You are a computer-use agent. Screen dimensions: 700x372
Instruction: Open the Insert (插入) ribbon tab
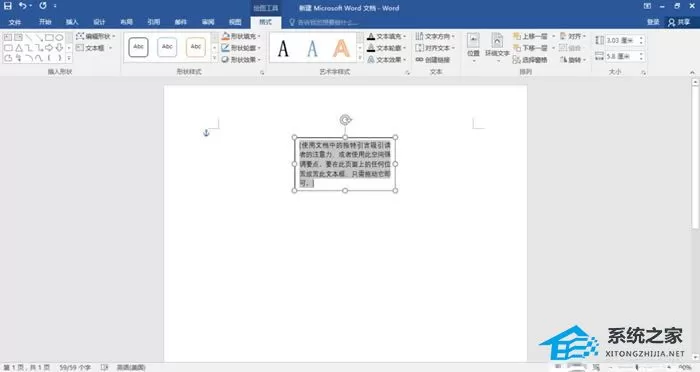72,22
